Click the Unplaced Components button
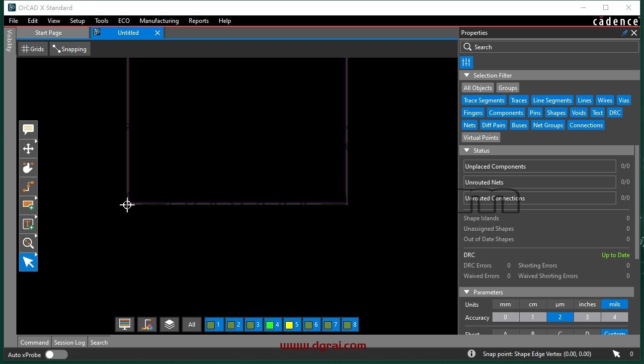This screenshot has height=364, width=644. point(540,166)
